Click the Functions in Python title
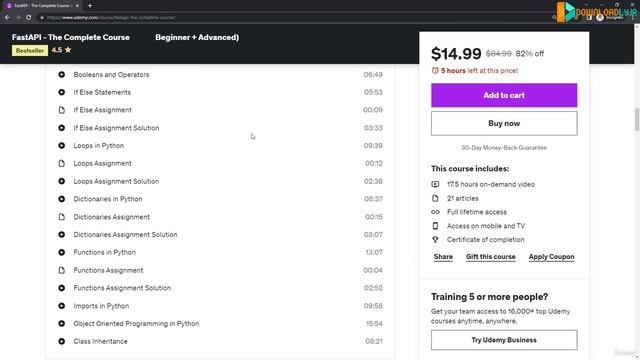This screenshot has width=640, height=360. pos(104,252)
